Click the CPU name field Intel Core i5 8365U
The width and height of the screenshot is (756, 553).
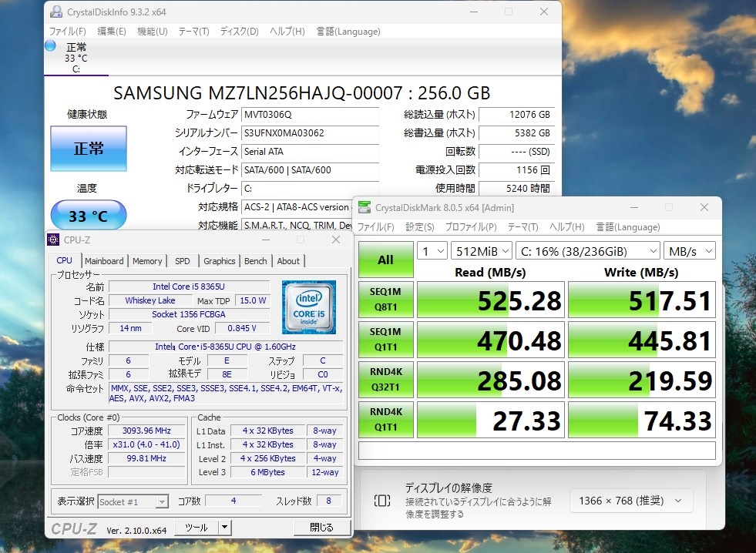[189, 287]
